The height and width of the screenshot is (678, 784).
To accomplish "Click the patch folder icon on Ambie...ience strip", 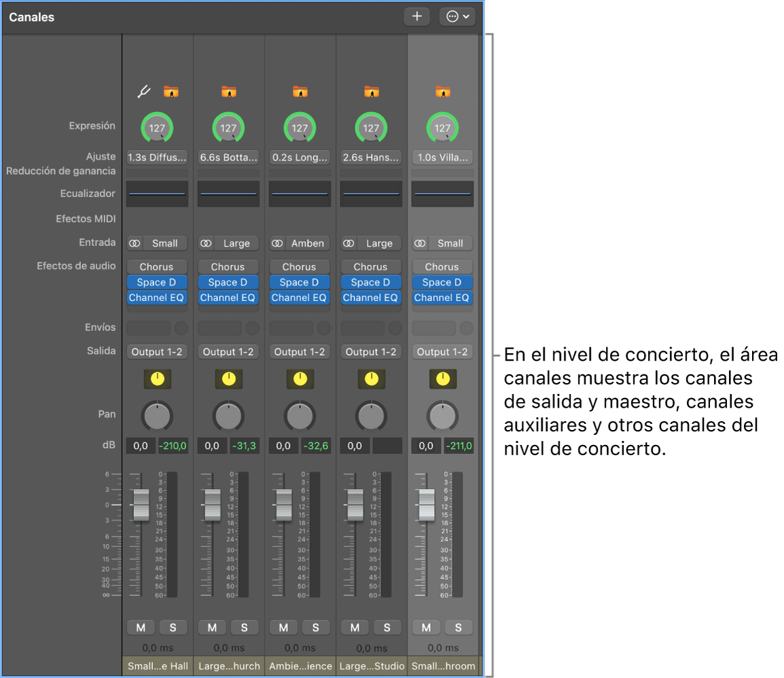I will pyautogui.click(x=300, y=92).
